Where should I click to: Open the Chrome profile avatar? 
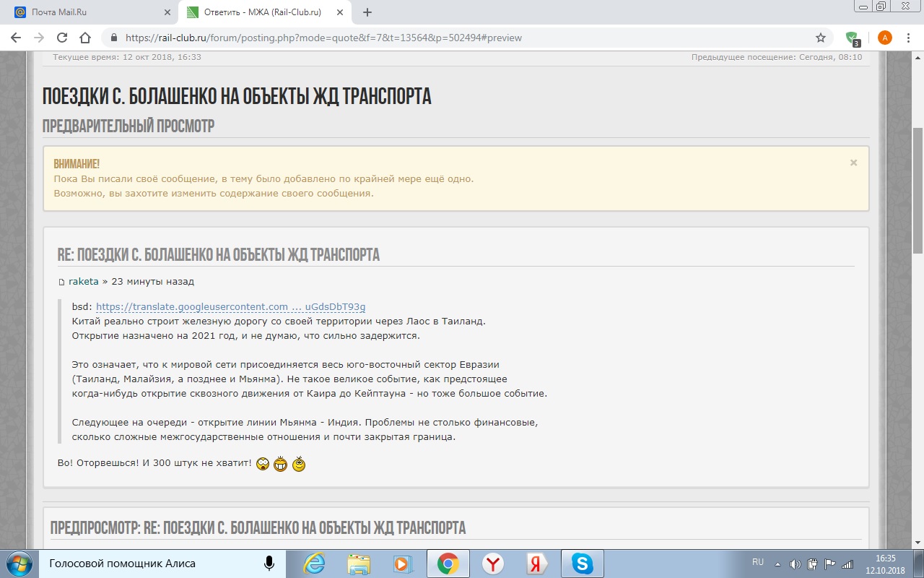click(884, 38)
